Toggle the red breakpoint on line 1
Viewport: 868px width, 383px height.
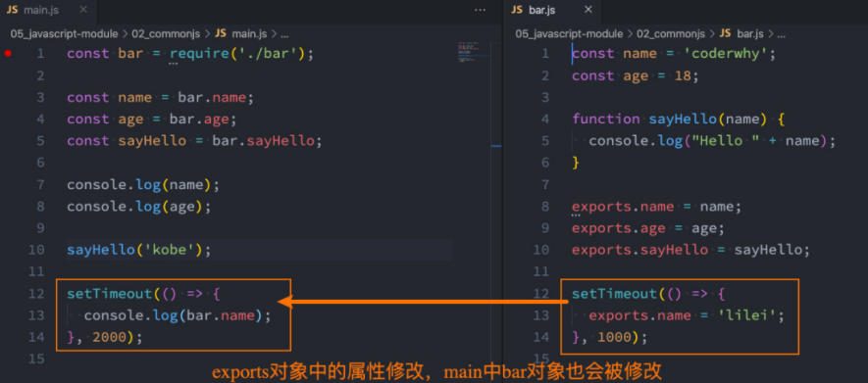point(8,53)
